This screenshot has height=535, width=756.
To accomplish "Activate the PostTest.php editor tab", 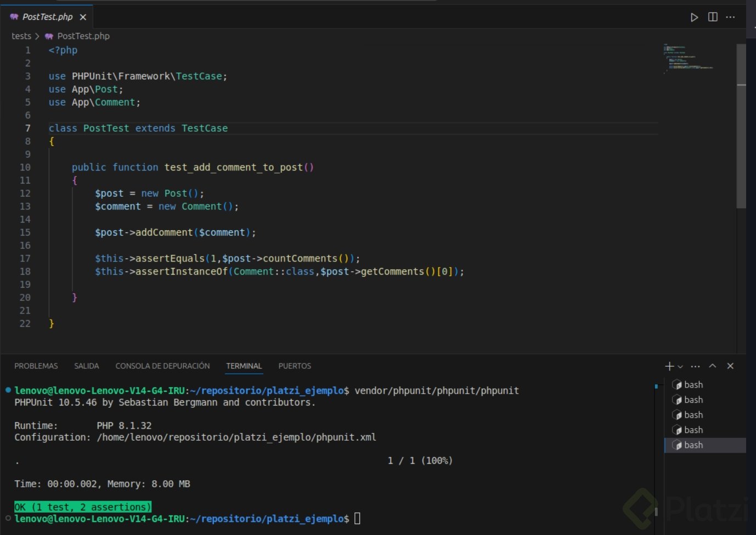I will point(48,17).
